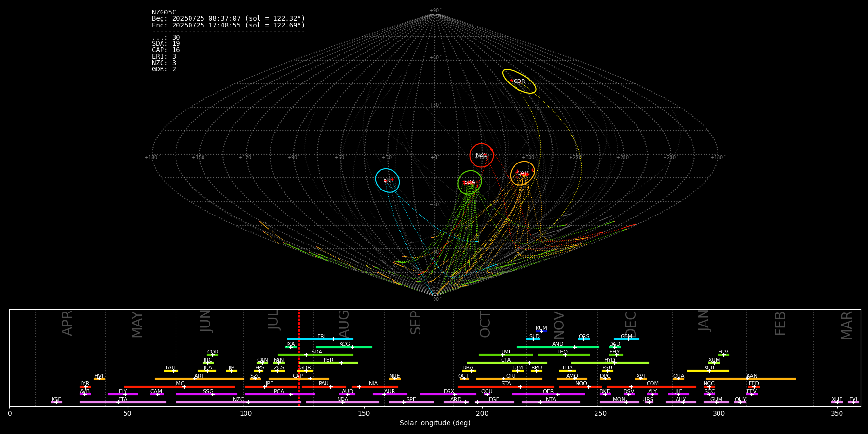
Task: Click the +120 longitude label on the map
Action: tap(245, 158)
